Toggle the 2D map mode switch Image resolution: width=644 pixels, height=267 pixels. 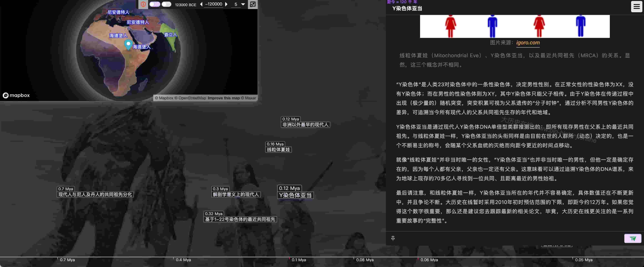pos(155,4)
